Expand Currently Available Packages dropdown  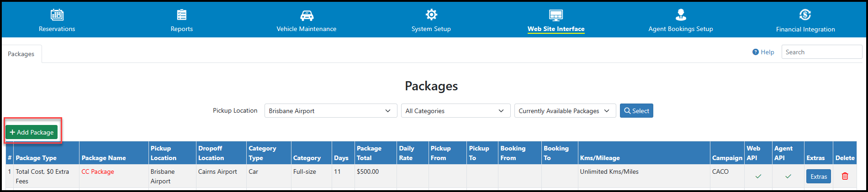coord(565,111)
